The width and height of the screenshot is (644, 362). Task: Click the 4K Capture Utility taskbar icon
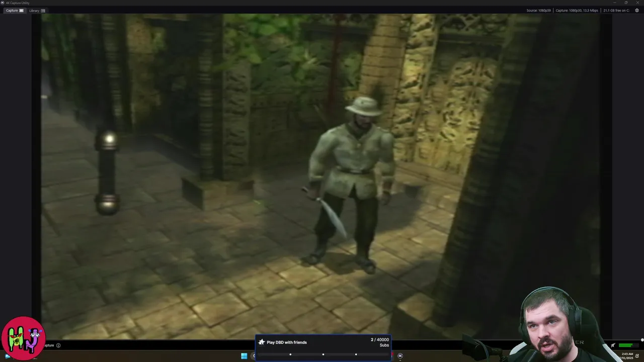[400, 356]
